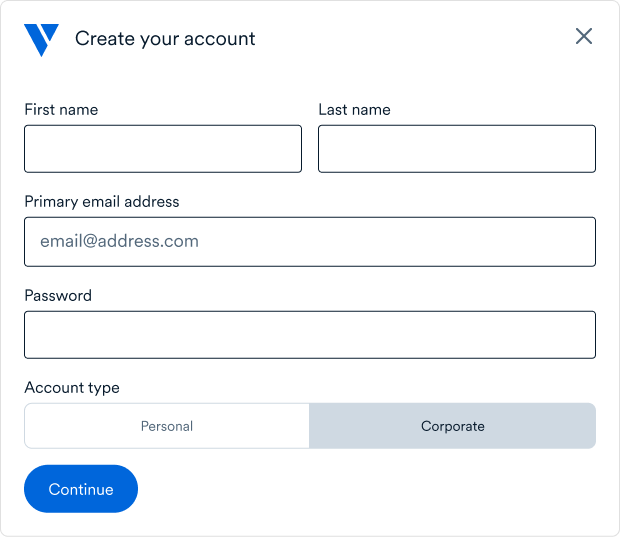
Task: Click the "Password" label text
Action: click(x=58, y=296)
